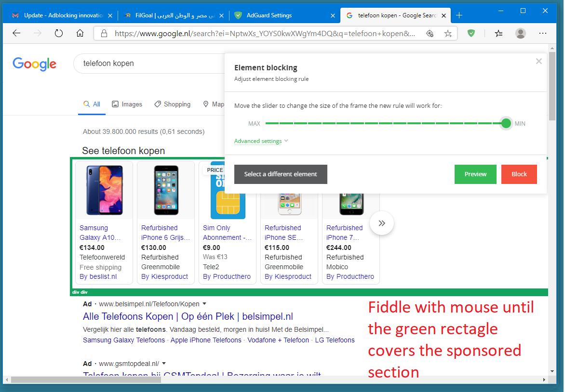Open dropdown arrow next to gsmtopdeal.nl URL
565x392 pixels.
point(164,364)
